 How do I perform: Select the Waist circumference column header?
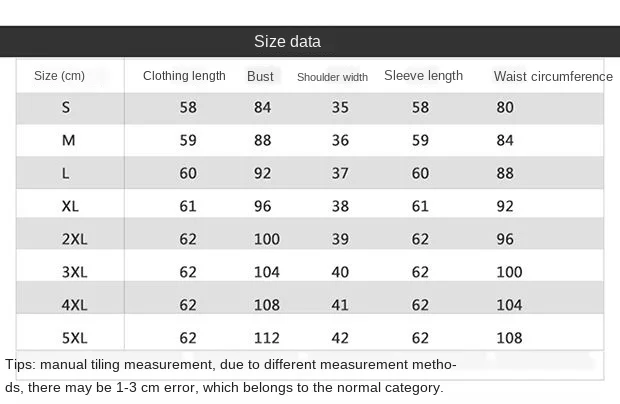tap(553, 76)
